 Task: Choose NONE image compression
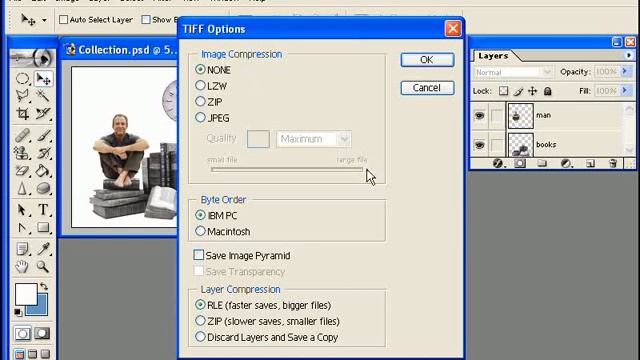click(213, 70)
